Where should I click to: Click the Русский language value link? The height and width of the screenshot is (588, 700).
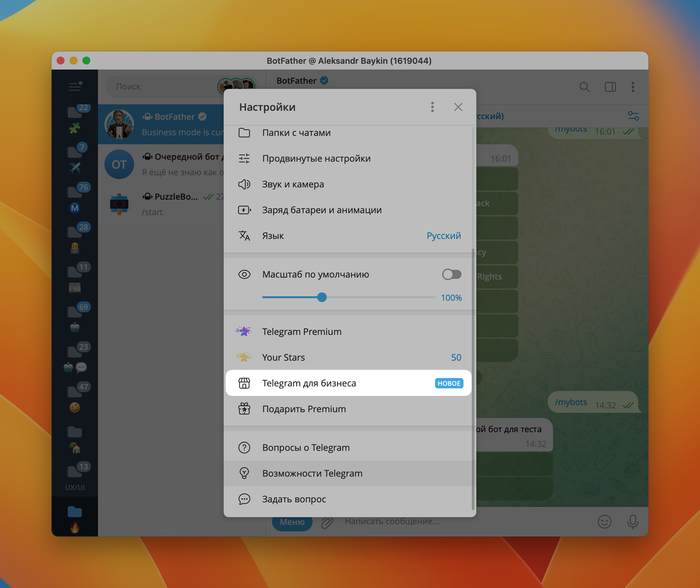[x=444, y=236]
